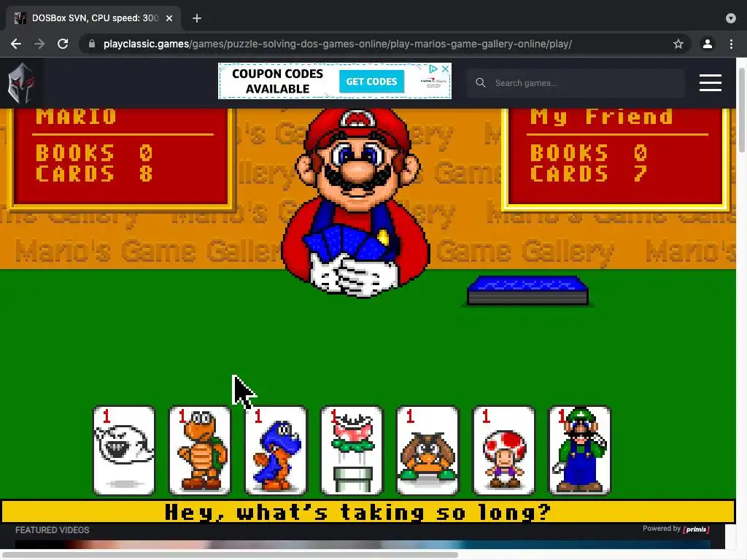Viewport: 747px width, 560px height.
Task: Click the knight helmet site logo
Action: (21, 83)
